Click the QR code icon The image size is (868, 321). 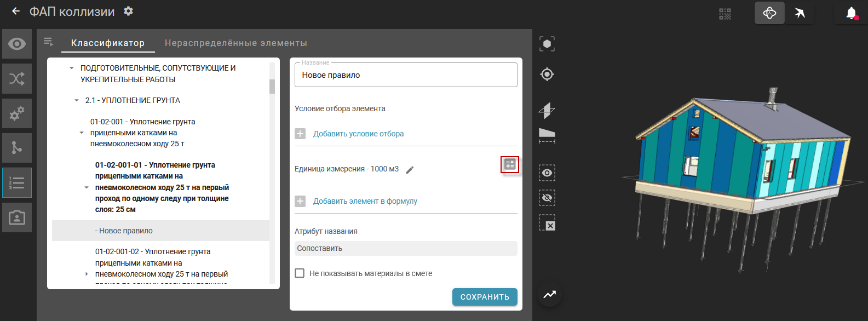pyautogui.click(x=725, y=14)
